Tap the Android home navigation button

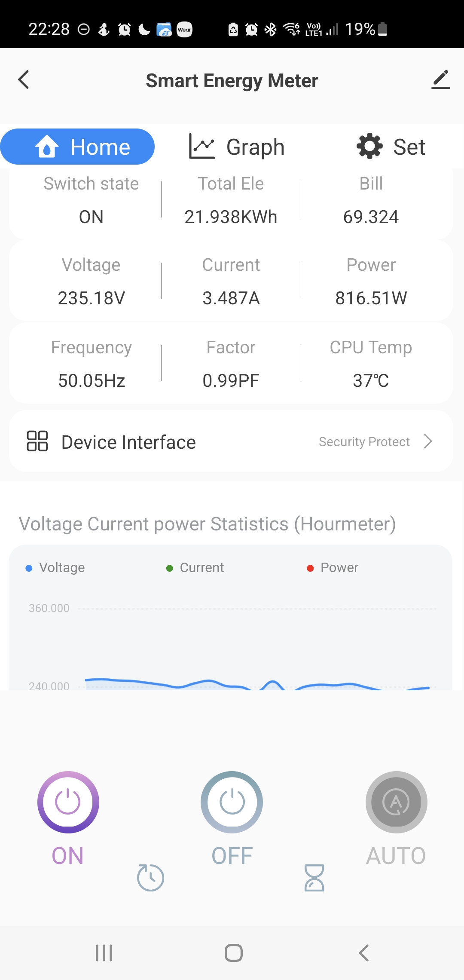point(233,953)
